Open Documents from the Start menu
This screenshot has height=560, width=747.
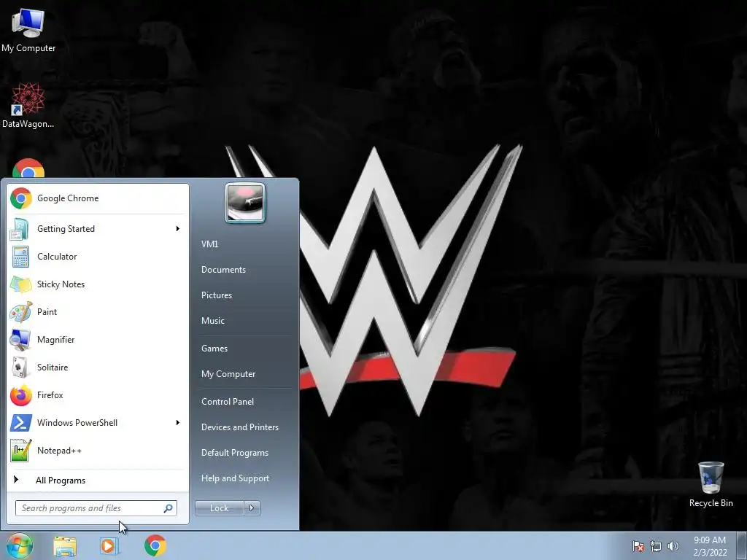[x=223, y=270]
